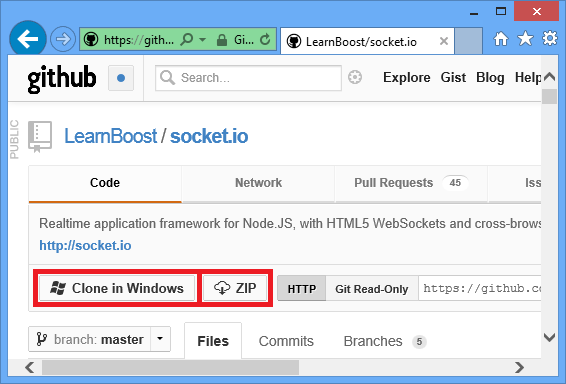Download the repository ZIP
Viewport: 566px width, 384px height.
coord(235,288)
